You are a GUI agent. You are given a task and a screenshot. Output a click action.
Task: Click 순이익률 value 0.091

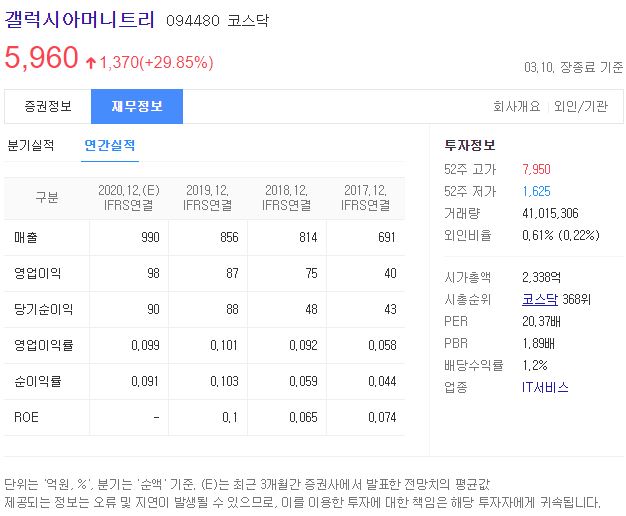145,381
